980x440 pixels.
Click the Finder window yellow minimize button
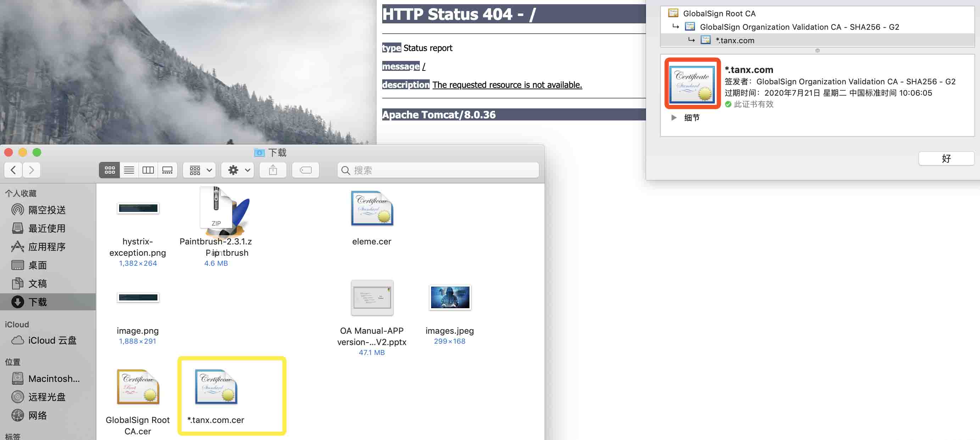pyautogui.click(x=23, y=153)
